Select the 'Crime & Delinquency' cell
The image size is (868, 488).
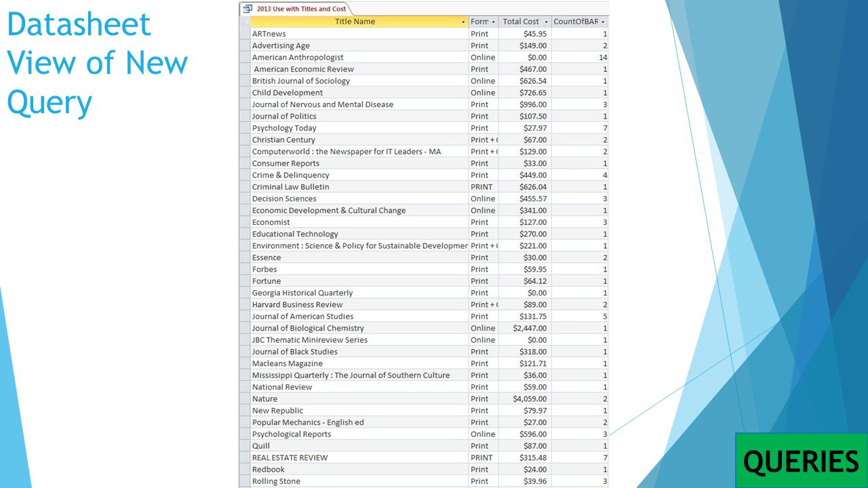[x=359, y=175]
